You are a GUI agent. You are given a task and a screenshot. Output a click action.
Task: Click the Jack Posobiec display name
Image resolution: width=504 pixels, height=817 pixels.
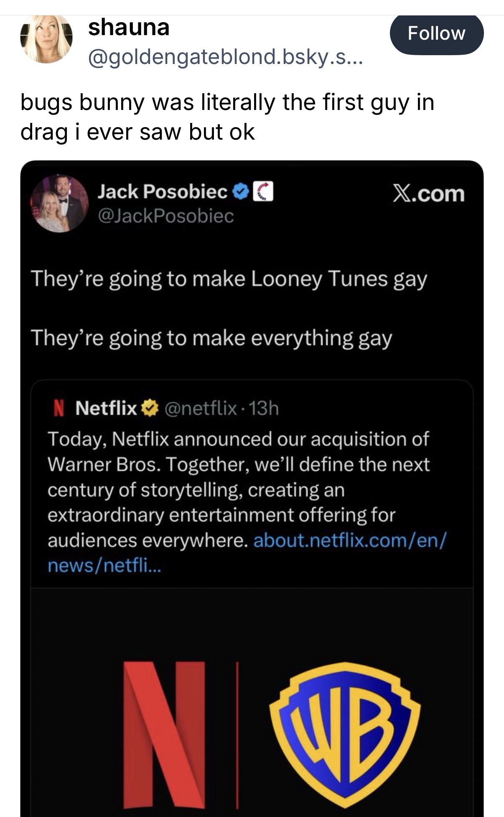point(163,192)
